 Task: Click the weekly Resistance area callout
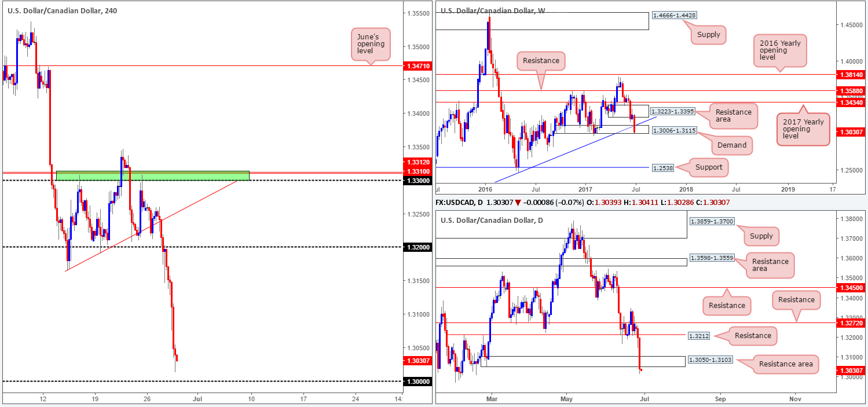click(x=733, y=116)
